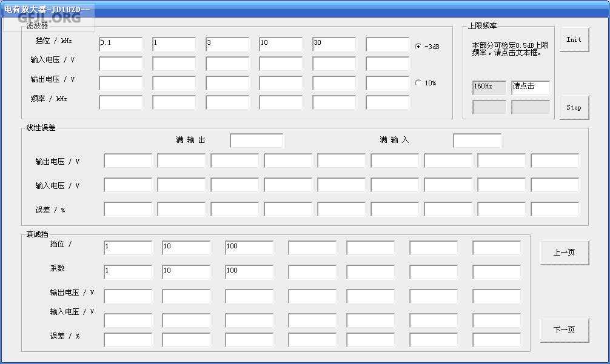This screenshot has height=364, width=610.
Task: Click the empty sixth filter 挡位 field
Action: click(x=387, y=44)
